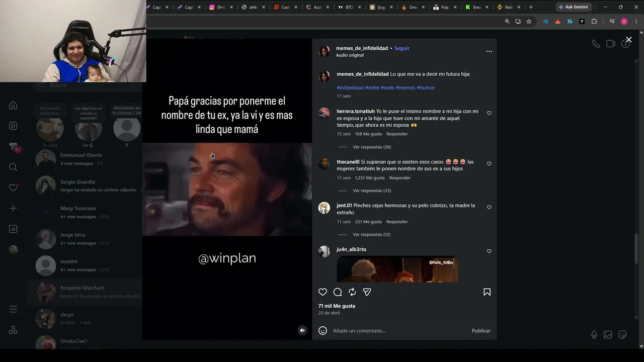Open the chat with Benjamín Marchant
Screen dimensions: 644x362
pos(86,292)
